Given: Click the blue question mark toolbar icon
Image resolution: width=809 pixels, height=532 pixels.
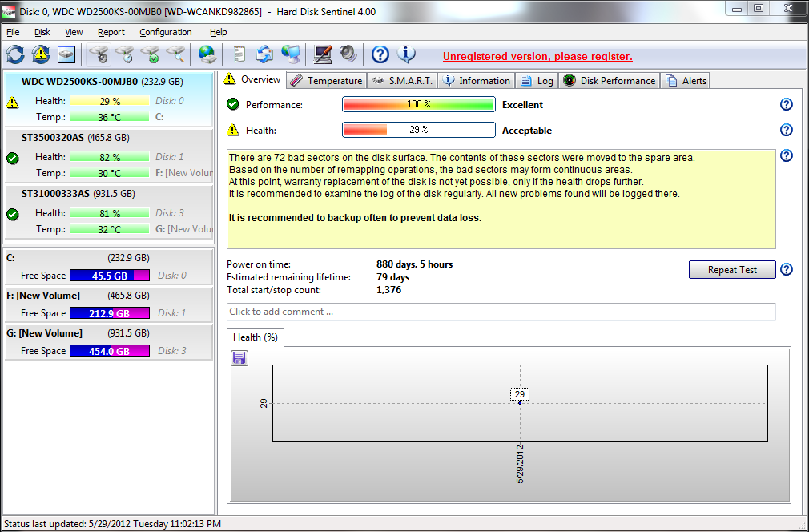Looking at the screenshot, I should point(380,54).
